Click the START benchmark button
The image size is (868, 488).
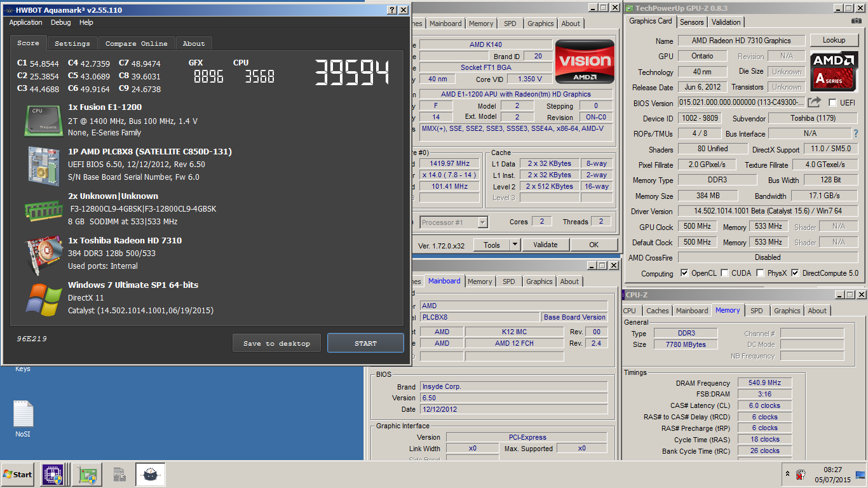(365, 343)
